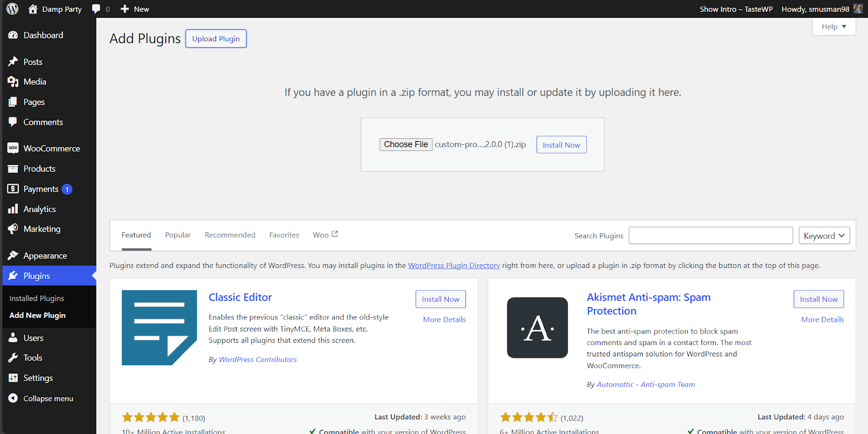868x434 pixels.
Task: Click the Posts pushpin icon
Action: pos(13,62)
